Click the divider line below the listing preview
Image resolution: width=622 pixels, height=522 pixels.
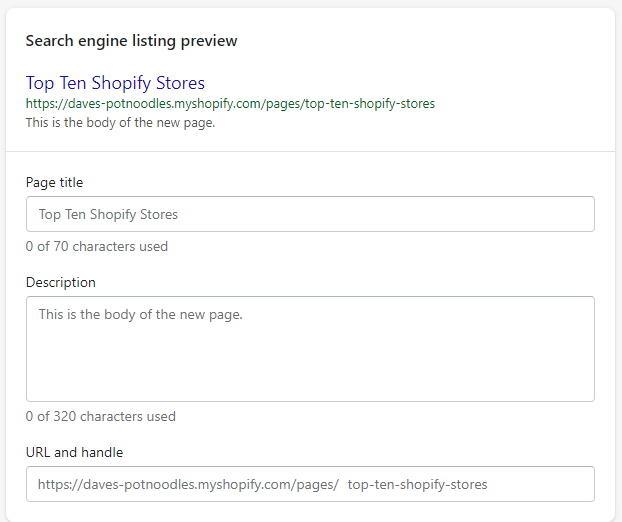[310, 151]
